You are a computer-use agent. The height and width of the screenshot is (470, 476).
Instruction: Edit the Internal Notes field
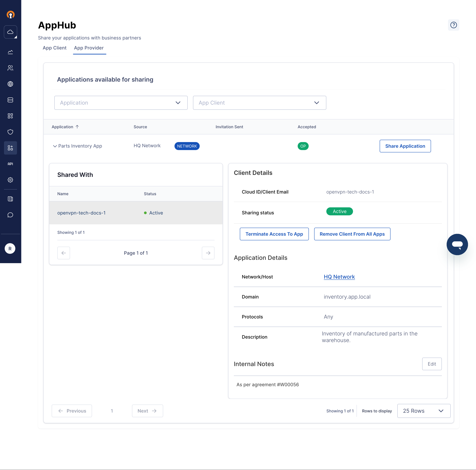tap(432, 364)
